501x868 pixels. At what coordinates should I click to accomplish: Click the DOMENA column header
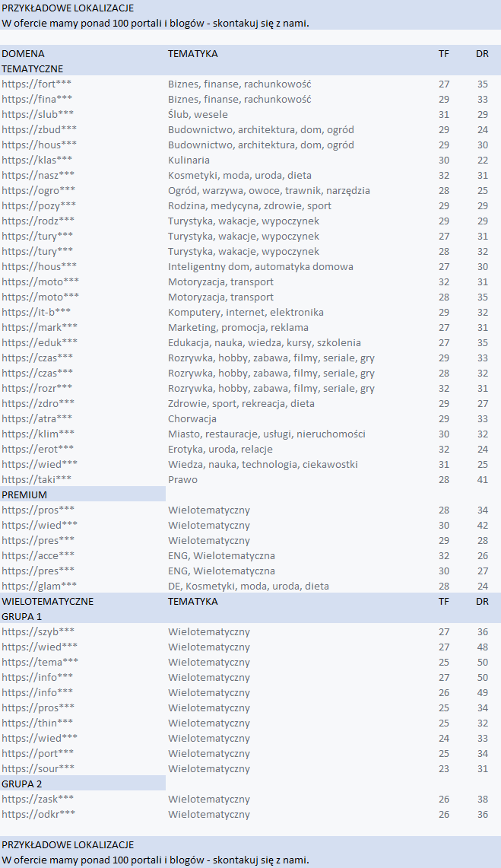[23, 53]
